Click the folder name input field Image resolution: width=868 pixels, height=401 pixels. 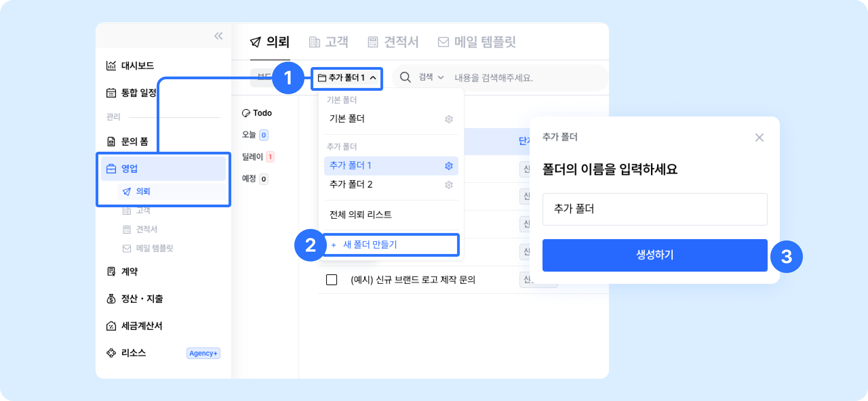(655, 209)
